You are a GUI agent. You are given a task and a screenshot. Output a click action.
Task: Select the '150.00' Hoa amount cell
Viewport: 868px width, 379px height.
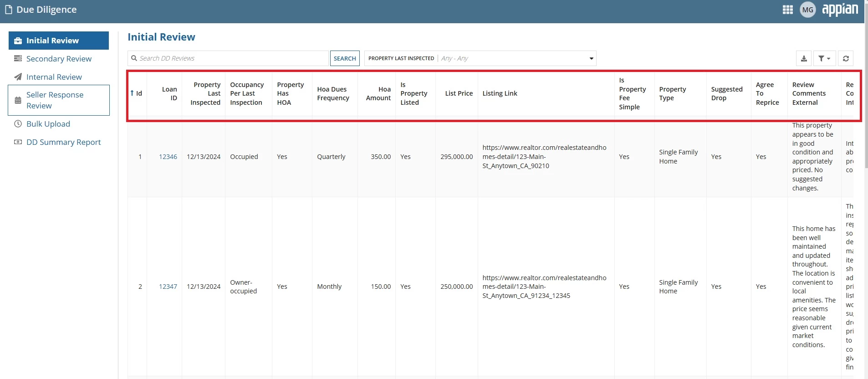coord(381,287)
